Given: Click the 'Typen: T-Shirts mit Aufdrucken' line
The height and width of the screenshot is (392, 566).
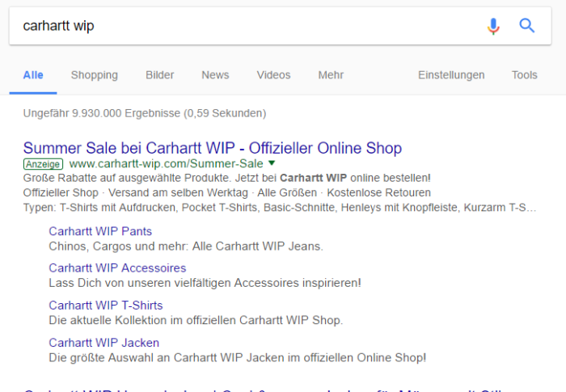Looking at the screenshot, I should click(x=280, y=208).
